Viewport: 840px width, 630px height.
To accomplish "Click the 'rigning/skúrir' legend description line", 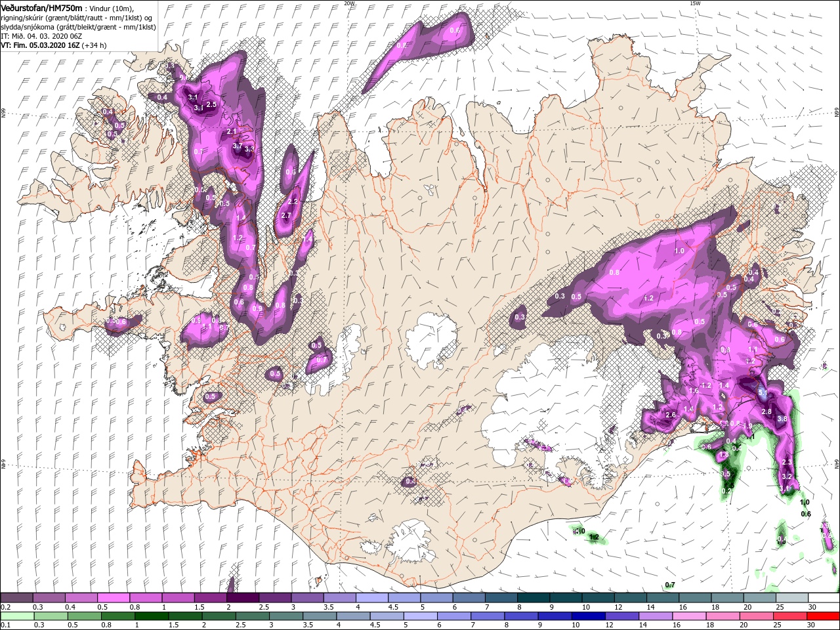I will pos(77,18).
